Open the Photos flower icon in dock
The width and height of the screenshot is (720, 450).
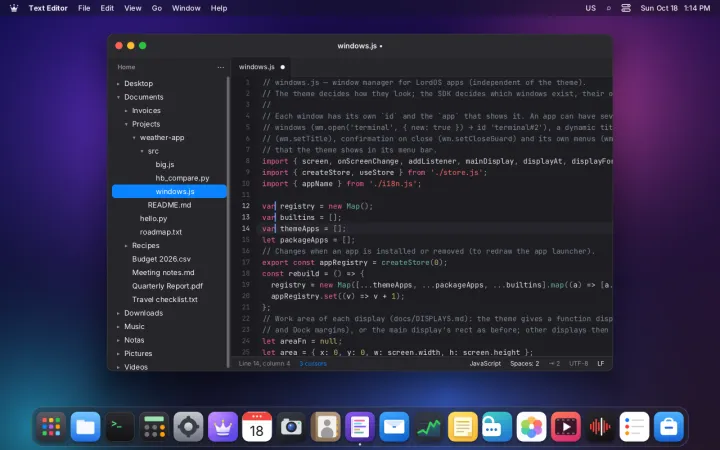(531, 427)
